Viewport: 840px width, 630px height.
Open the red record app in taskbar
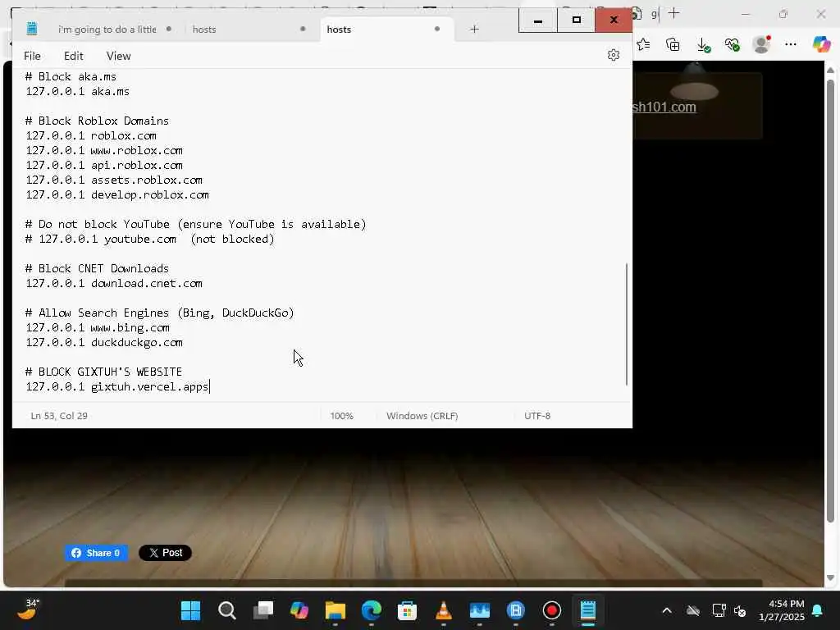click(x=552, y=610)
